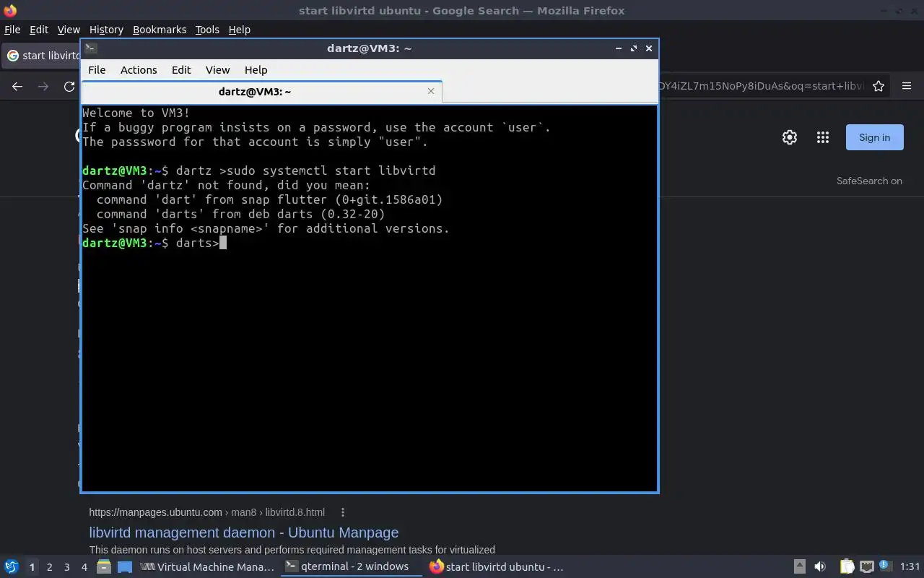Screen dimensions: 924x578
Task: Switch to Firefox in the taskbar
Action: [496, 567]
